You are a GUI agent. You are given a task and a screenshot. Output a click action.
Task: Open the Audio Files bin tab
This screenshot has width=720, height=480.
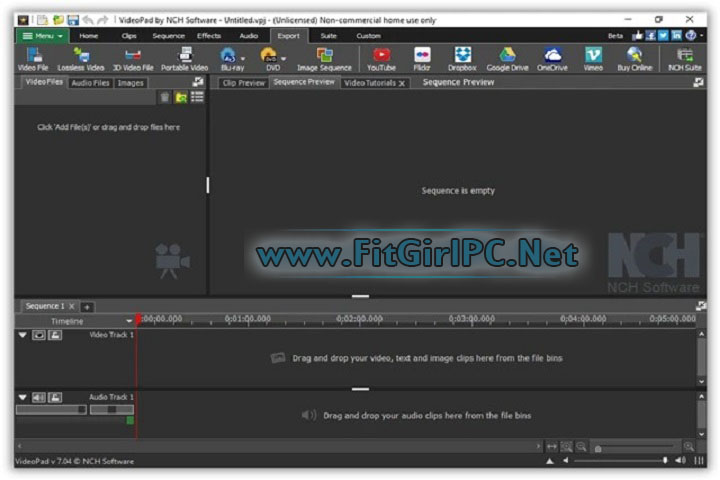[90, 83]
